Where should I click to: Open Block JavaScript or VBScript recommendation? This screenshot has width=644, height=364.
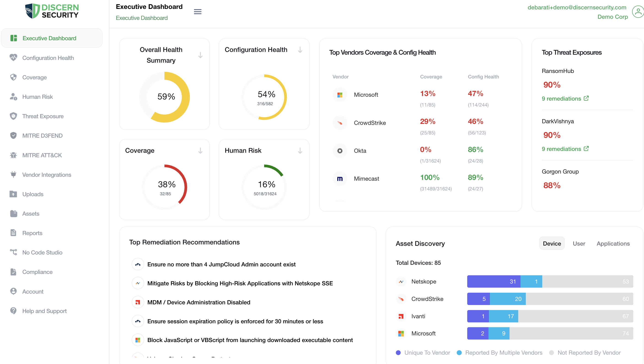pos(250,340)
